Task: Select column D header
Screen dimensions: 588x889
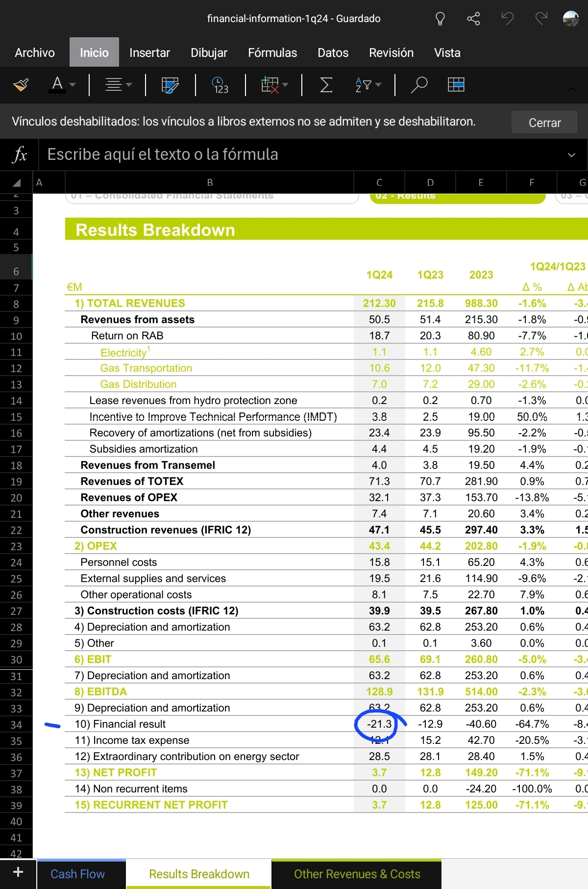Action: (x=430, y=182)
